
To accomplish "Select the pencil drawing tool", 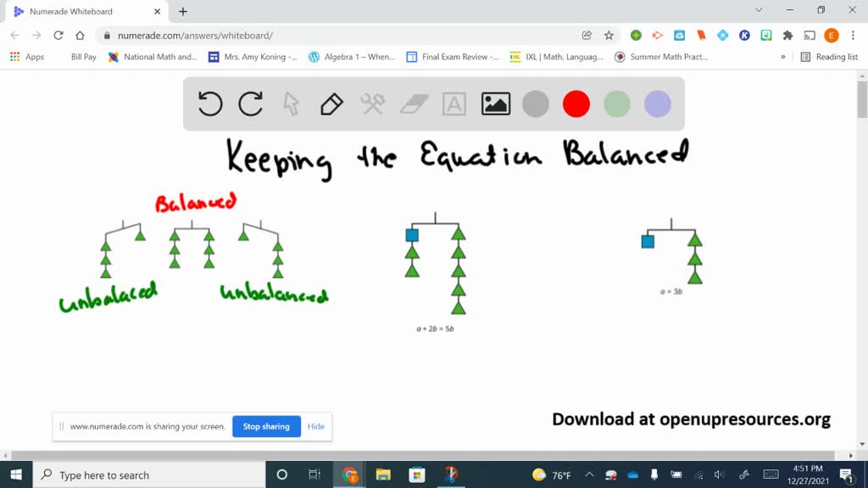I will [331, 103].
